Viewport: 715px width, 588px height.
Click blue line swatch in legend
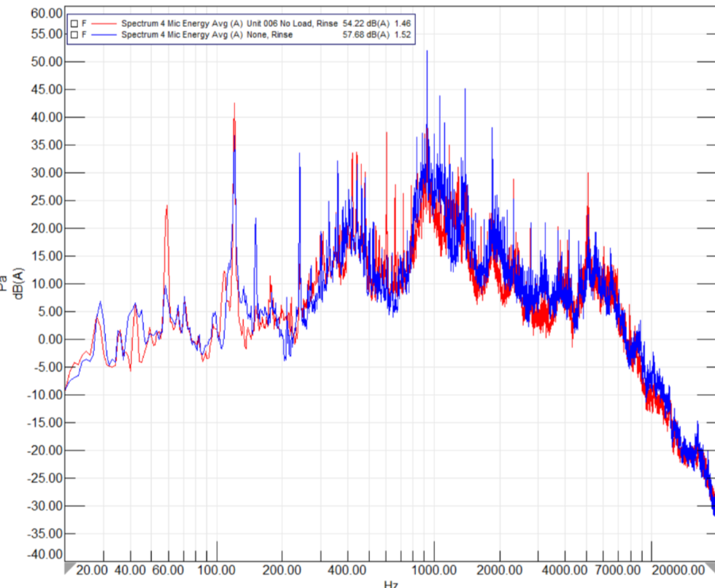click(x=104, y=34)
